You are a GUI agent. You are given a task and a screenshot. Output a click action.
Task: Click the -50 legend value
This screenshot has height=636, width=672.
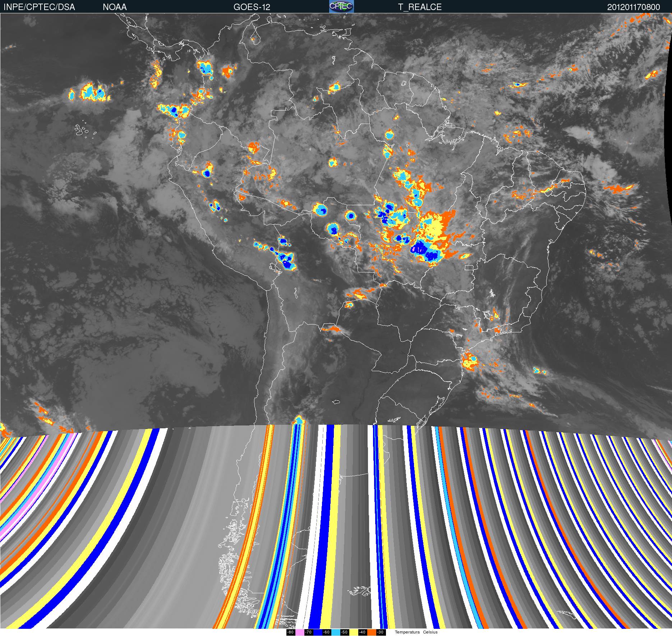pyautogui.click(x=344, y=632)
